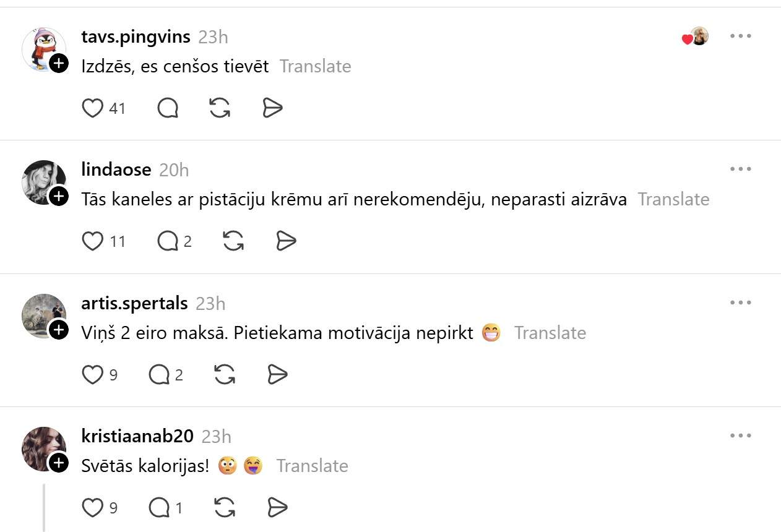Open more options for lindaose comment
The width and height of the screenshot is (781, 532).
pos(740,169)
